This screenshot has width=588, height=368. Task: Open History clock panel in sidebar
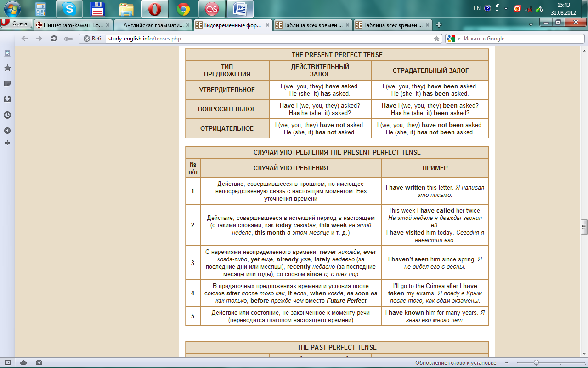(7, 115)
